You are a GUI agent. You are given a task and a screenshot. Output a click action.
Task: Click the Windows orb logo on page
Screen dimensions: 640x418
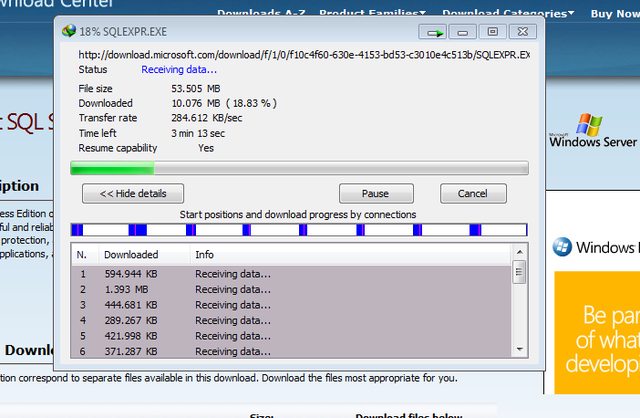click(x=562, y=247)
